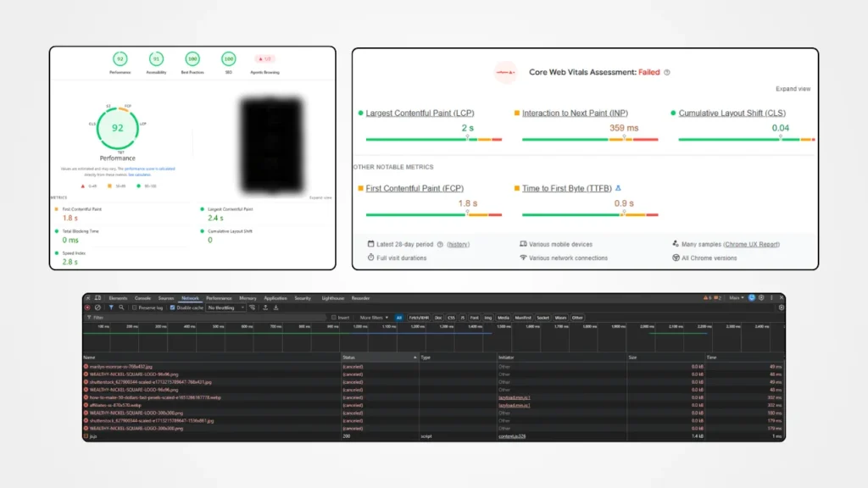The width and height of the screenshot is (868, 488).
Task: Switch to the Sources tab
Action: tap(166, 298)
